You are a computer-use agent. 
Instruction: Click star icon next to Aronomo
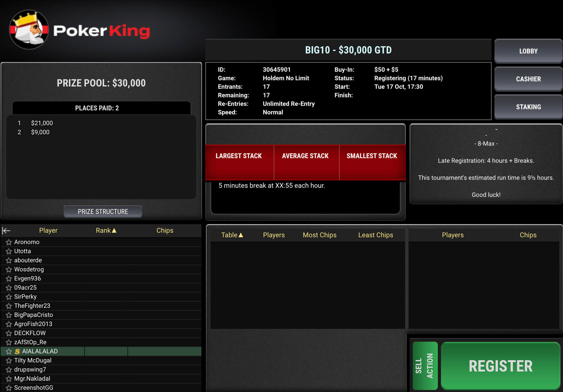(9, 242)
